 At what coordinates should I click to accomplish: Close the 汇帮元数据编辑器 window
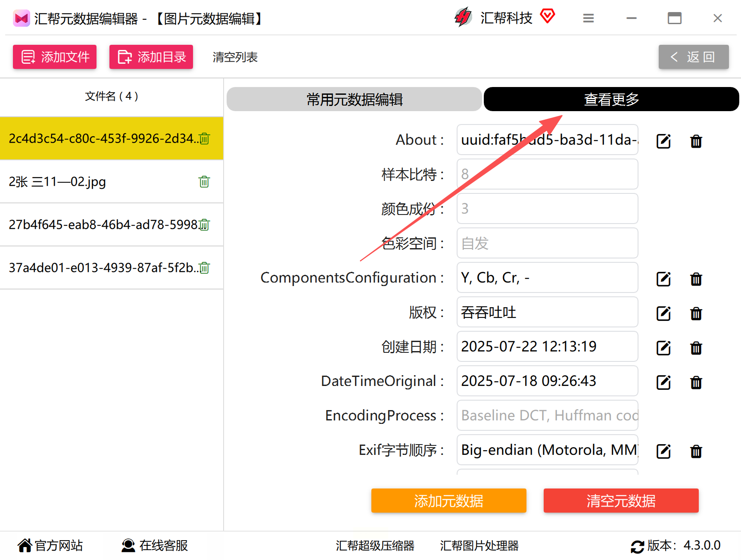coord(718,19)
